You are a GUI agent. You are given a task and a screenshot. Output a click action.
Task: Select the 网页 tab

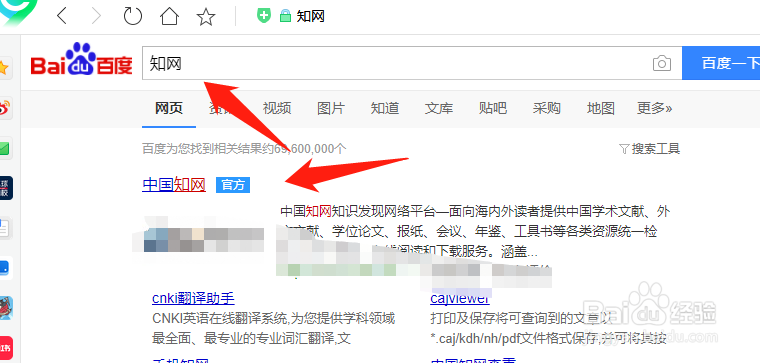coord(169,108)
